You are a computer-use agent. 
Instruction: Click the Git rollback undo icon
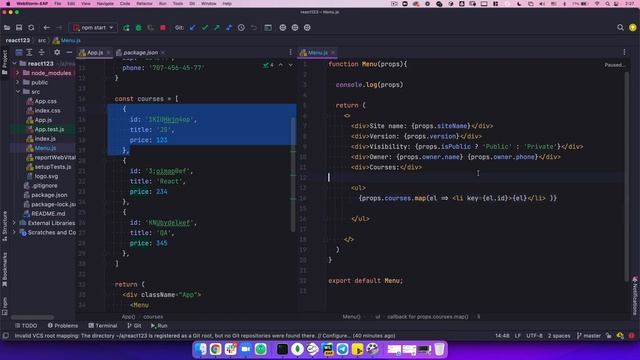253,28
